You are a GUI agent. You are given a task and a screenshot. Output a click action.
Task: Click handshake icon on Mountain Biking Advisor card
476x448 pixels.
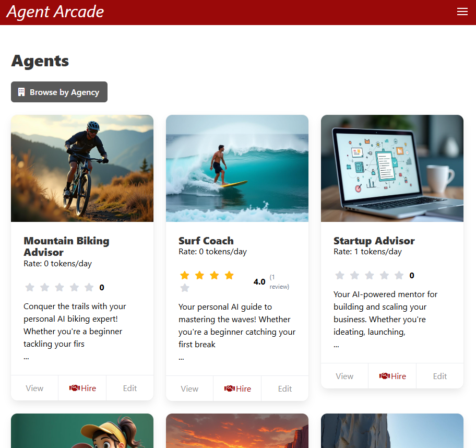tap(74, 388)
